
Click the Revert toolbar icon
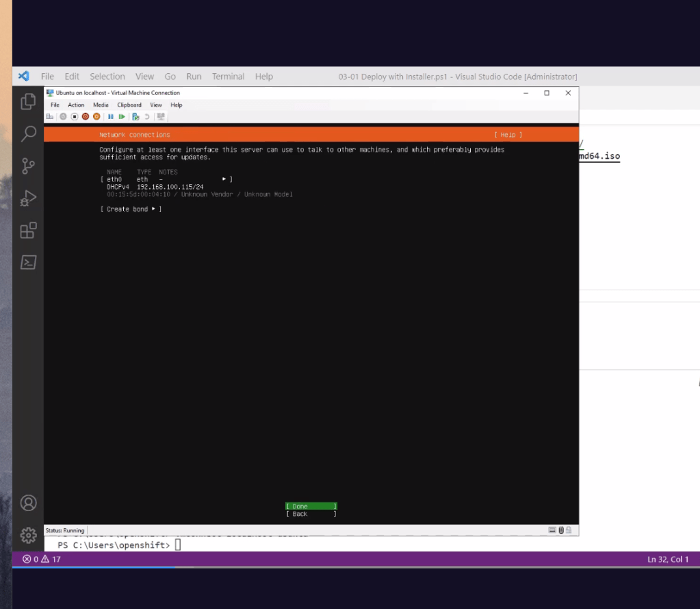click(x=147, y=116)
